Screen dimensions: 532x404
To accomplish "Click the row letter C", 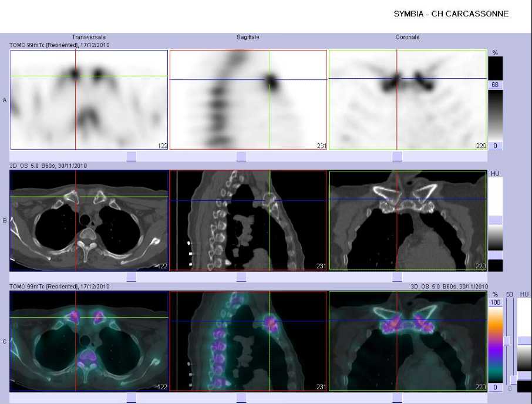I will [5, 342].
